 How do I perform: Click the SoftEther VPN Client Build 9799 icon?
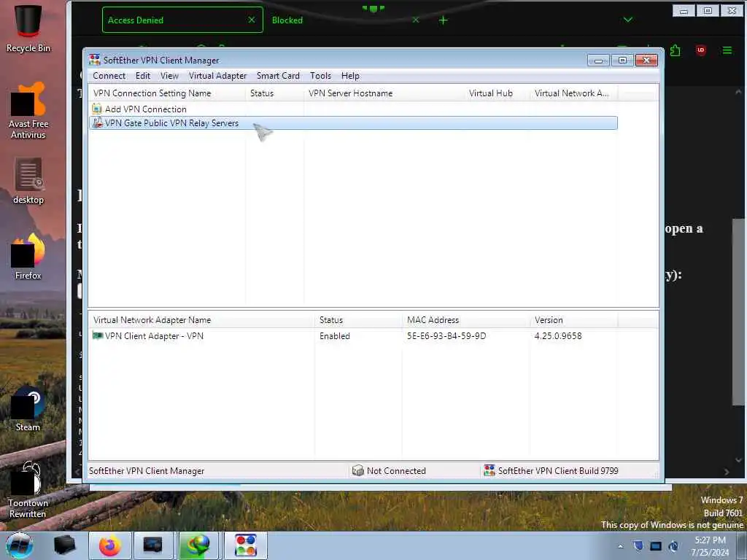coord(489,470)
